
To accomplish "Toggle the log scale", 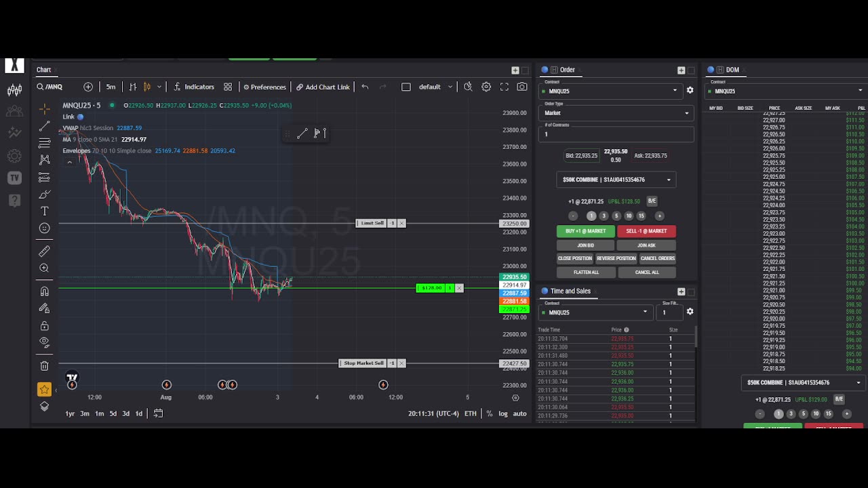I will tap(503, 413).
